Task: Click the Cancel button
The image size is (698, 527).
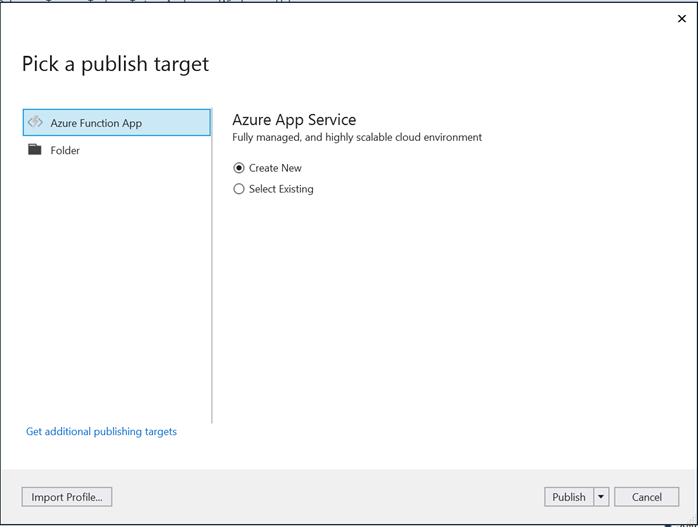Action: pyautogui.click(x=646, y=497)
